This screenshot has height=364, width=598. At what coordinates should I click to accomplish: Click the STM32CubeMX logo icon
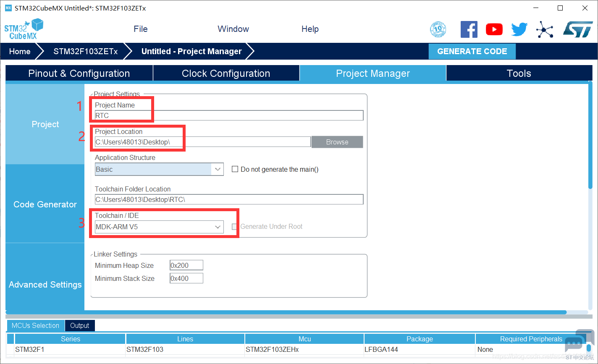[24, 29]
